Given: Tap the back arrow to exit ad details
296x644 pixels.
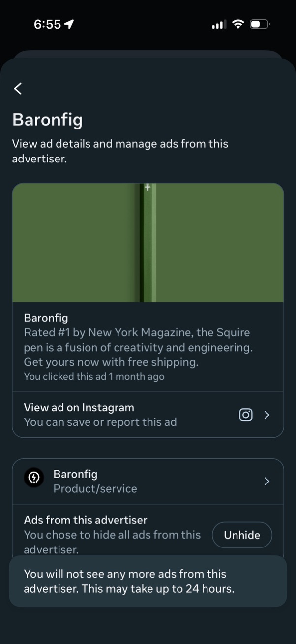Looking at the screenshot, I should pyautogui.click(x=18, y=89).
